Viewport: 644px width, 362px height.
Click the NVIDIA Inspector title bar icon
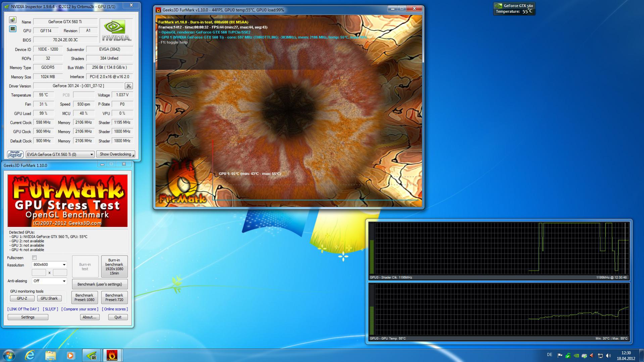(7, 6)
